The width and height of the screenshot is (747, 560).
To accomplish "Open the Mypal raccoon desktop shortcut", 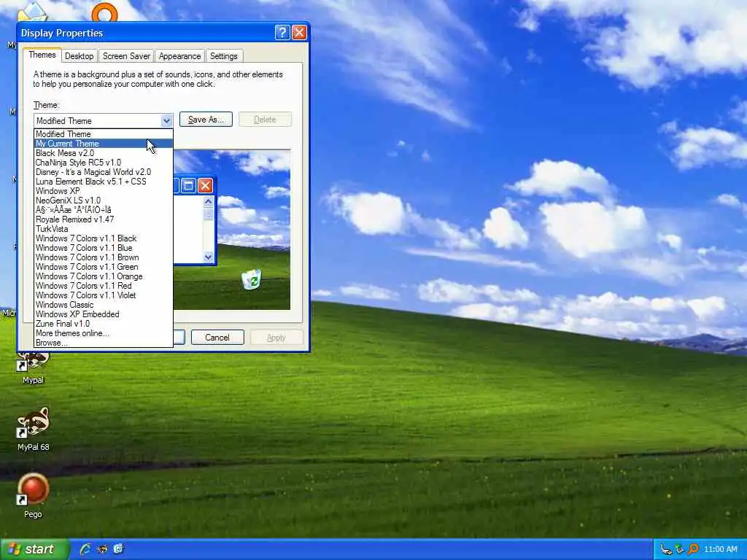I will (33, 367).
